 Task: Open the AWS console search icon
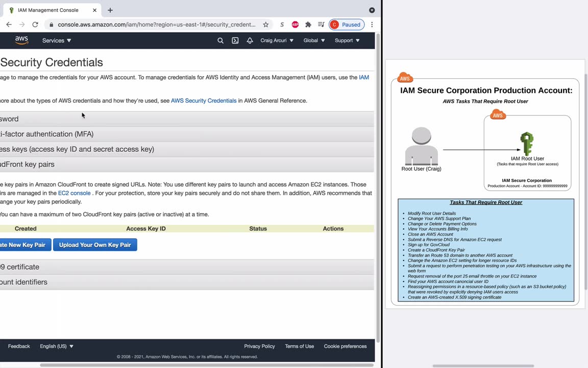click(x=220, y=40)
